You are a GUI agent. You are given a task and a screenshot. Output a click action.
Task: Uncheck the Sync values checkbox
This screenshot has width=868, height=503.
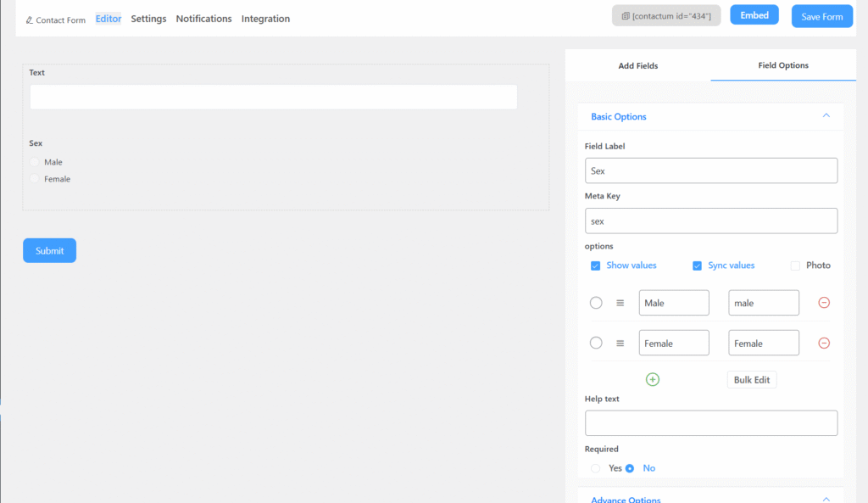[698, 265]
